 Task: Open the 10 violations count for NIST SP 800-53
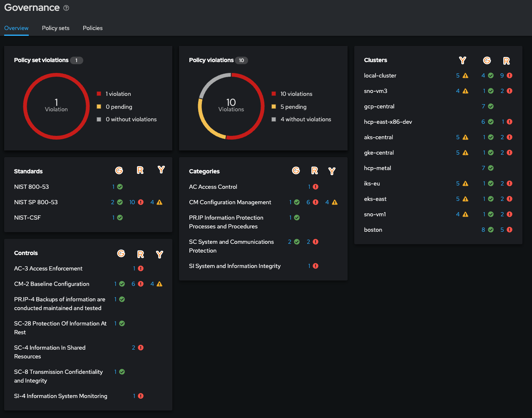point(132,202)
